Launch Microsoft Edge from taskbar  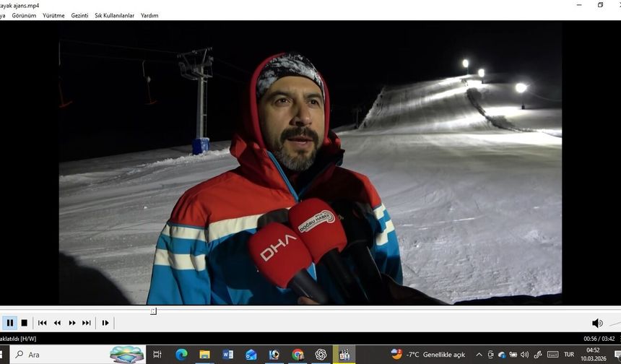(x=181, y=355)
